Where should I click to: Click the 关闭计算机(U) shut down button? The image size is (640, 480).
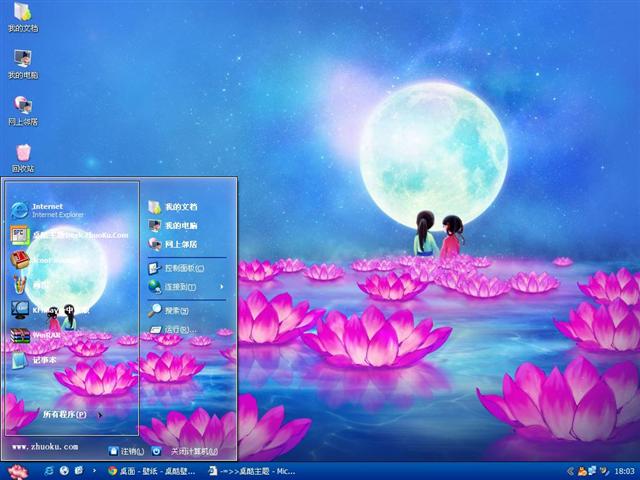coord(184,451)
